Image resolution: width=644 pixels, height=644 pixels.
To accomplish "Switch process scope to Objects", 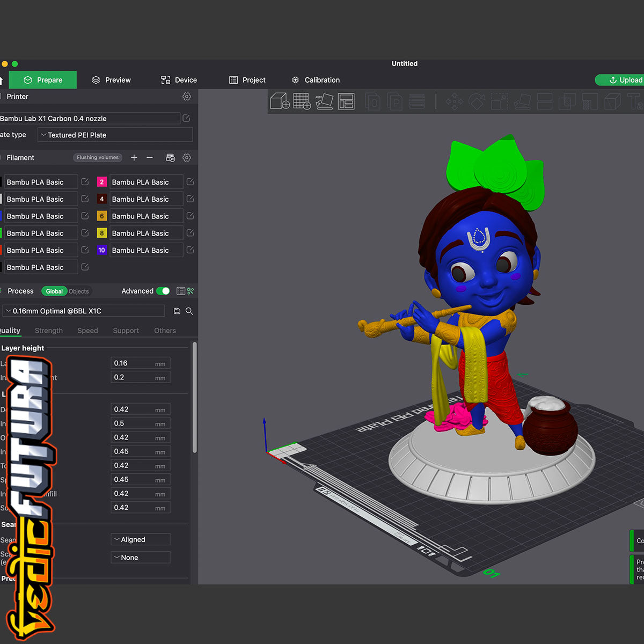I will click(79, 291).
